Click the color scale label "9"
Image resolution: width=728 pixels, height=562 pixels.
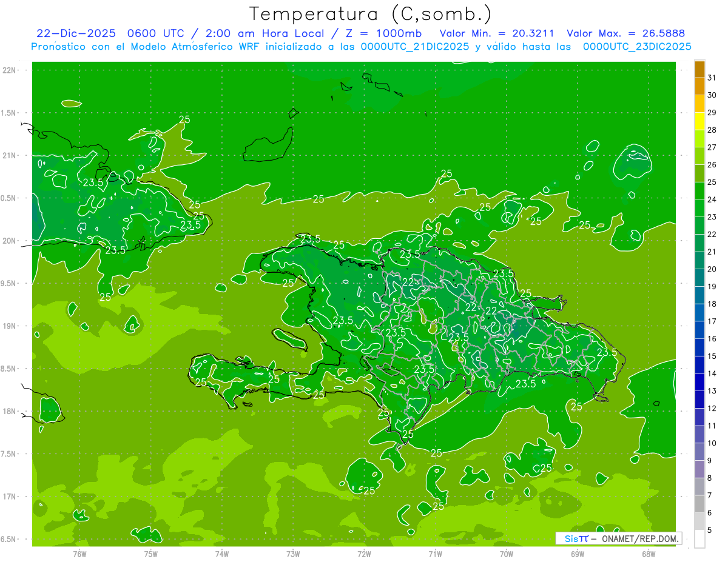(x=710, y=461)
